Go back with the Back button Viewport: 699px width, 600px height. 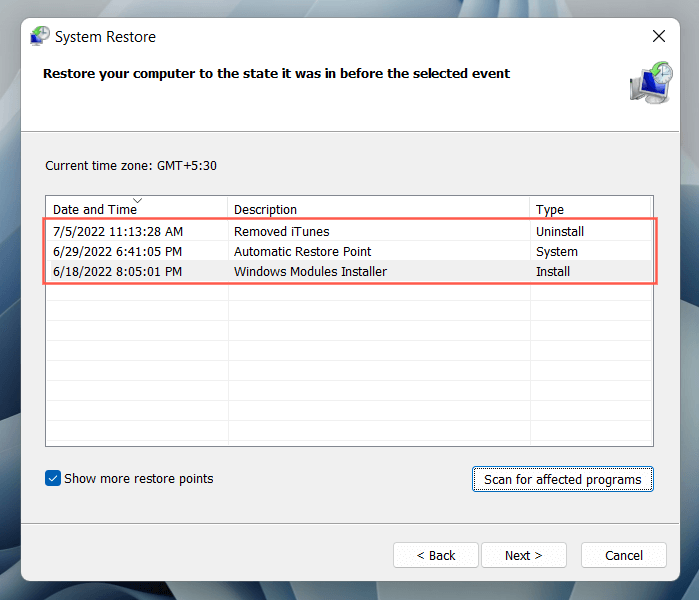(435, 555)
